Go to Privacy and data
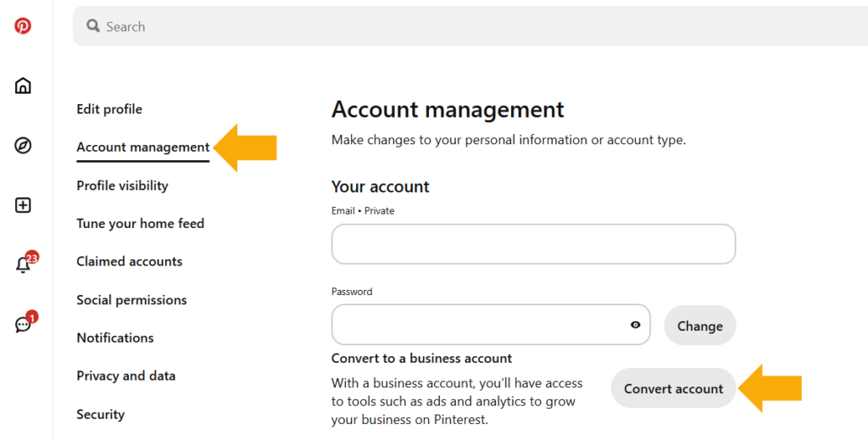 (x=126, y=376)
